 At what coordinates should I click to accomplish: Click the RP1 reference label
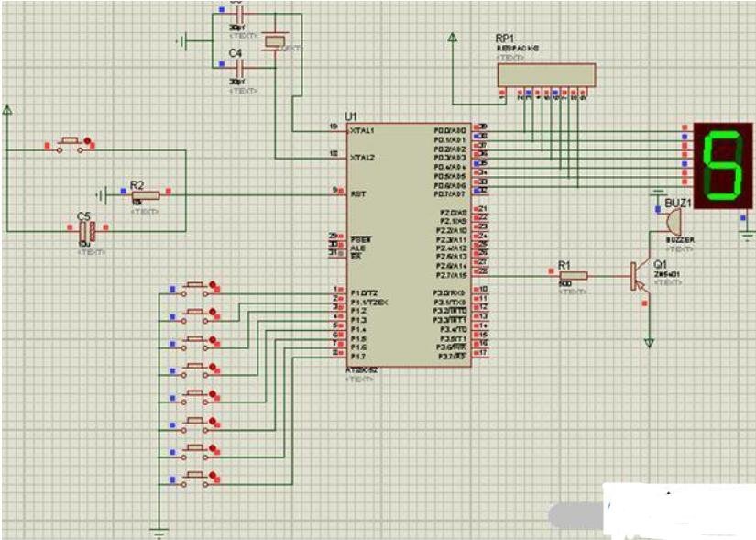pos(505,39)
